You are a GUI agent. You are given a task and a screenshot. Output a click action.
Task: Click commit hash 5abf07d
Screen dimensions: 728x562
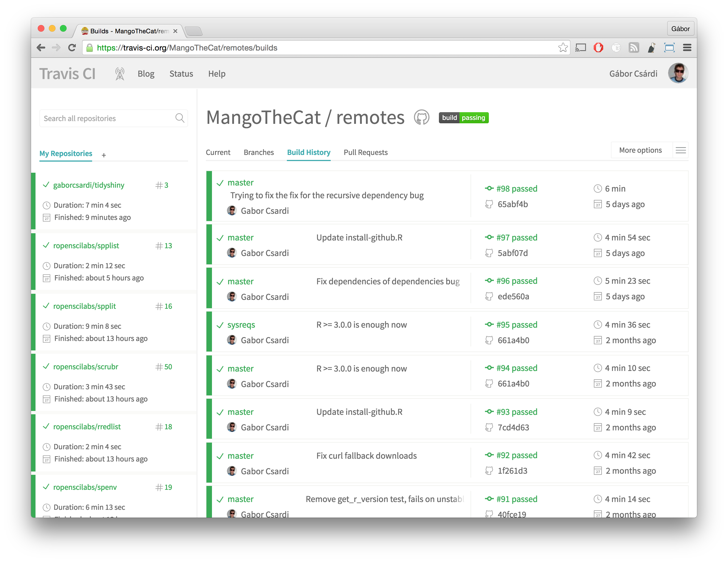512,253
